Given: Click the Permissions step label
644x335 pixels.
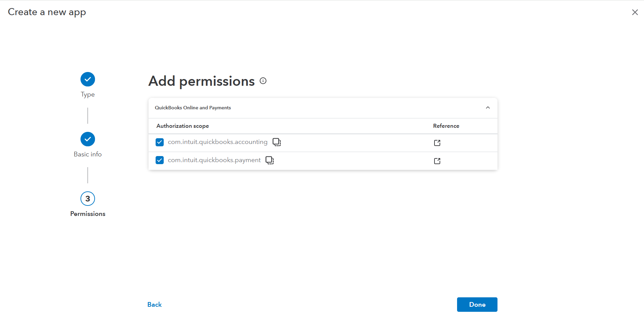Looking at the screenshot, I should (x=88, y=214).
